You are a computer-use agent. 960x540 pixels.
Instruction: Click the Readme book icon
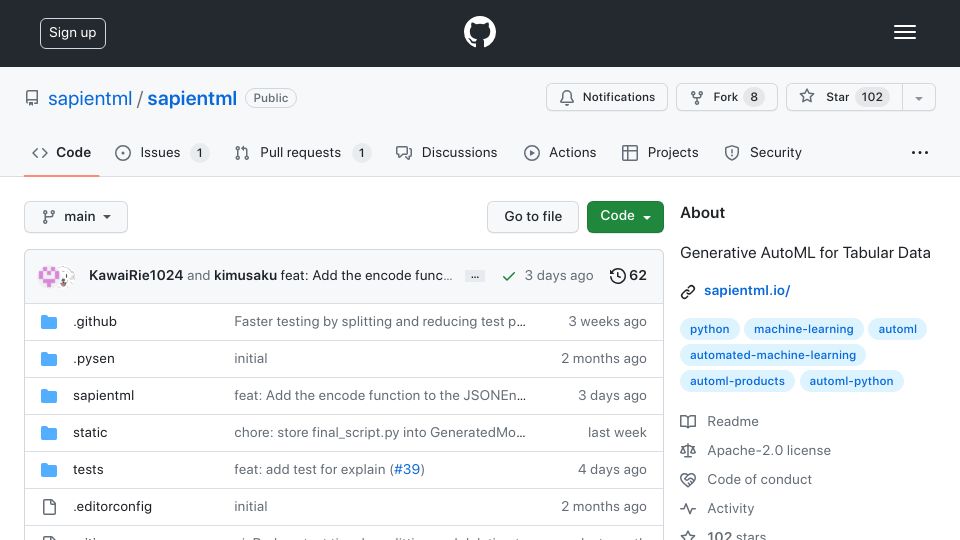688,421
